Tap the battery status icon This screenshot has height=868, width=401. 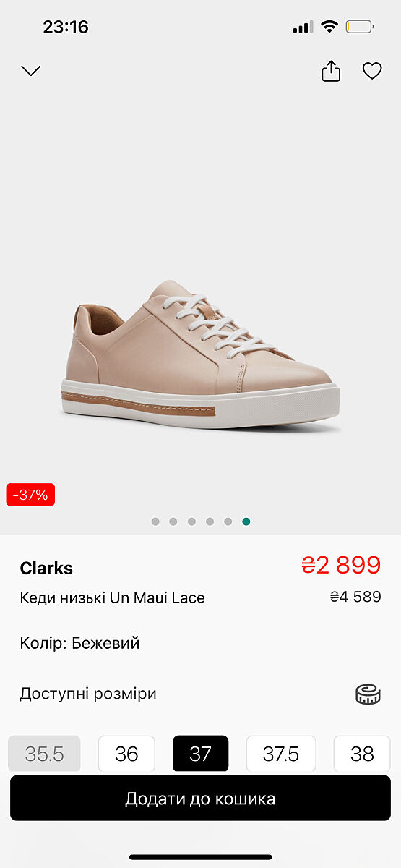(360, 27)
